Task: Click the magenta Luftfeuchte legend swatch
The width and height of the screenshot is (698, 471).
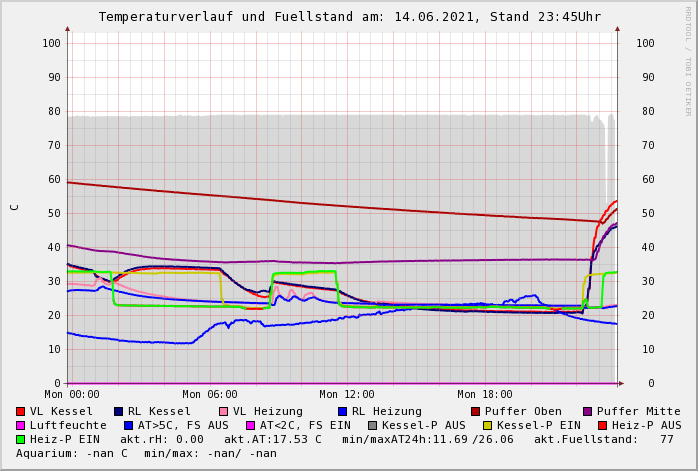Action: pyautogui.click(x=20, y=426)
